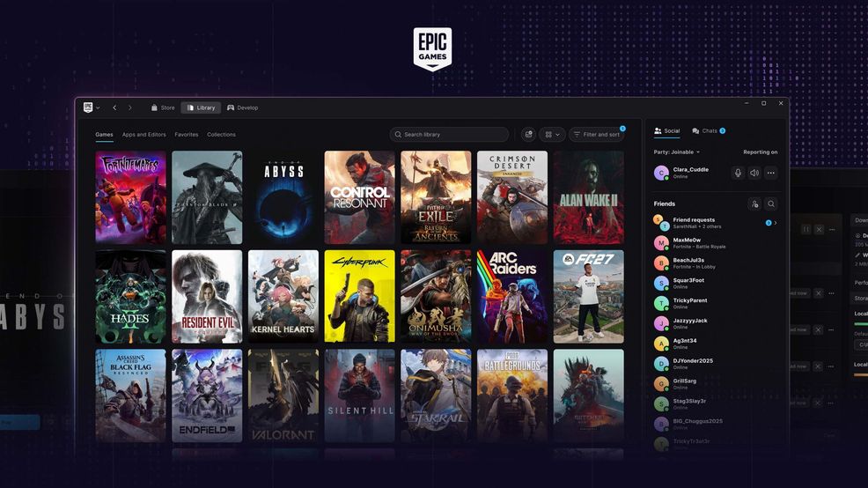This screenshot has width=868, height=488.
Task: Click the Epic Games logo in the launcher title bar
Action: [x=88, y=107]
